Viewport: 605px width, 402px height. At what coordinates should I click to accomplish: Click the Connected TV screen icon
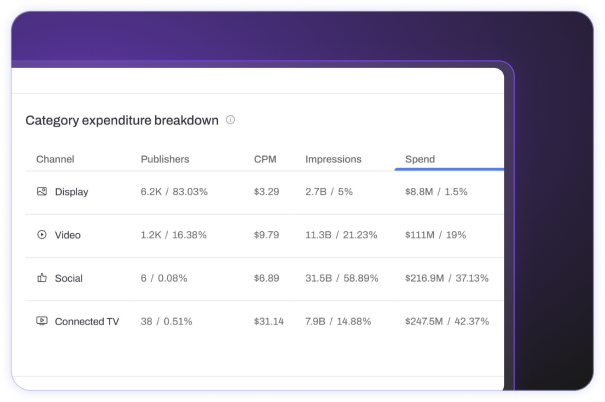pos(42,321)
